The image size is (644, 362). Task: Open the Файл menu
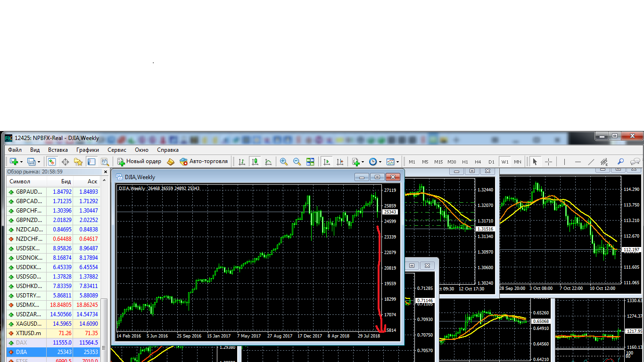(15, 150)
